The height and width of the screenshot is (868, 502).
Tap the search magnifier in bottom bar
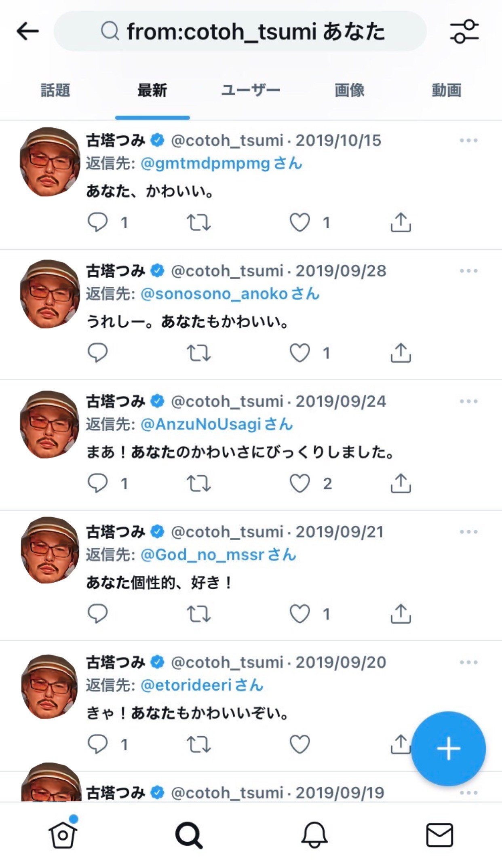point(188,834)
